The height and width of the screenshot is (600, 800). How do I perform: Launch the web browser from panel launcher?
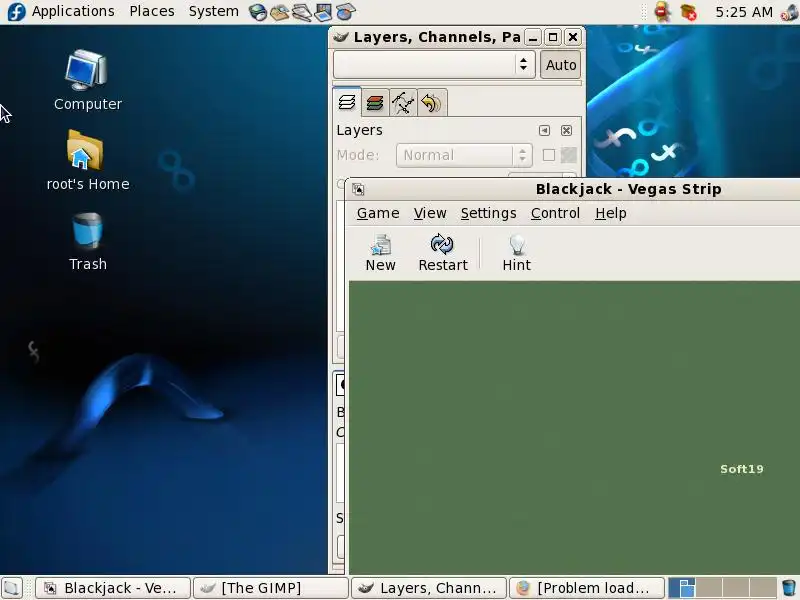258,12
